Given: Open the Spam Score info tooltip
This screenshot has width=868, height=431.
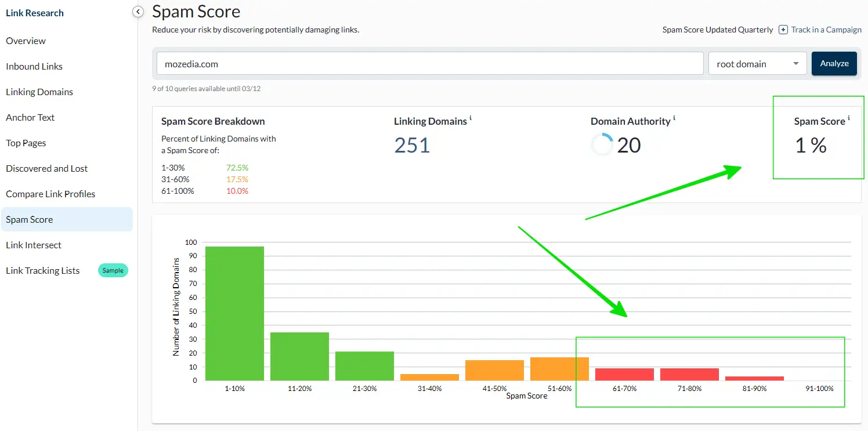Looking at the screenshot, I should [849, 118].
